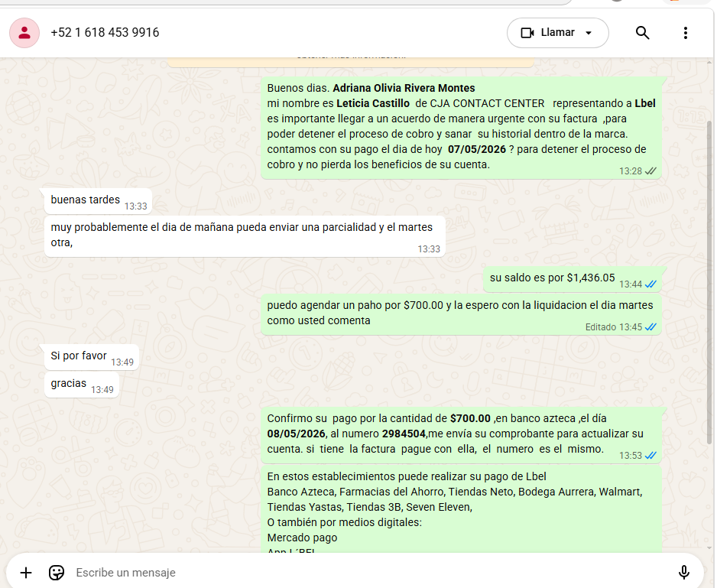The image size is (717, 588).
Task: Search within the chat using the magnifier
Action: point(642,33)
